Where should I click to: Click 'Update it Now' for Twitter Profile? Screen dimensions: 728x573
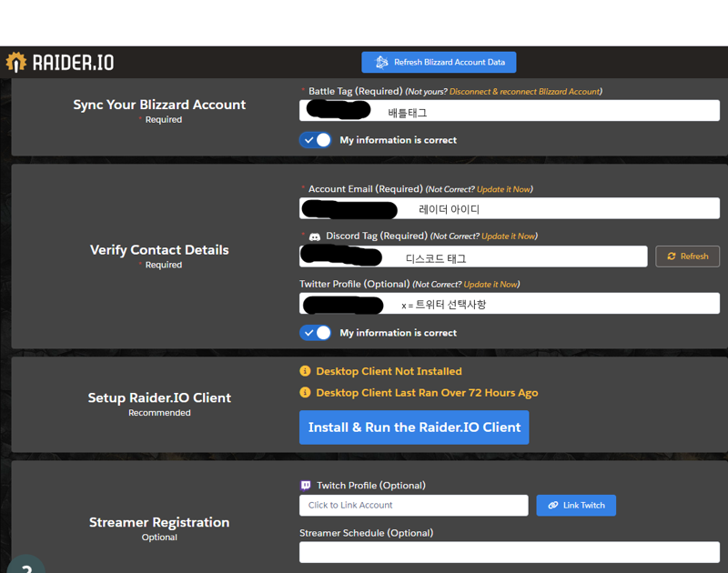pos(490,285)
